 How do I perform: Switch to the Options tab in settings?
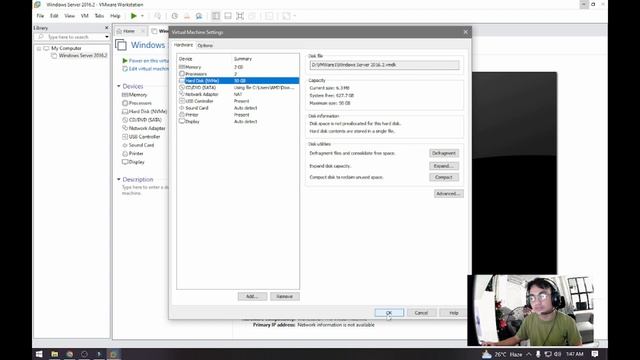pyautogui.click(x=205, y=45)
